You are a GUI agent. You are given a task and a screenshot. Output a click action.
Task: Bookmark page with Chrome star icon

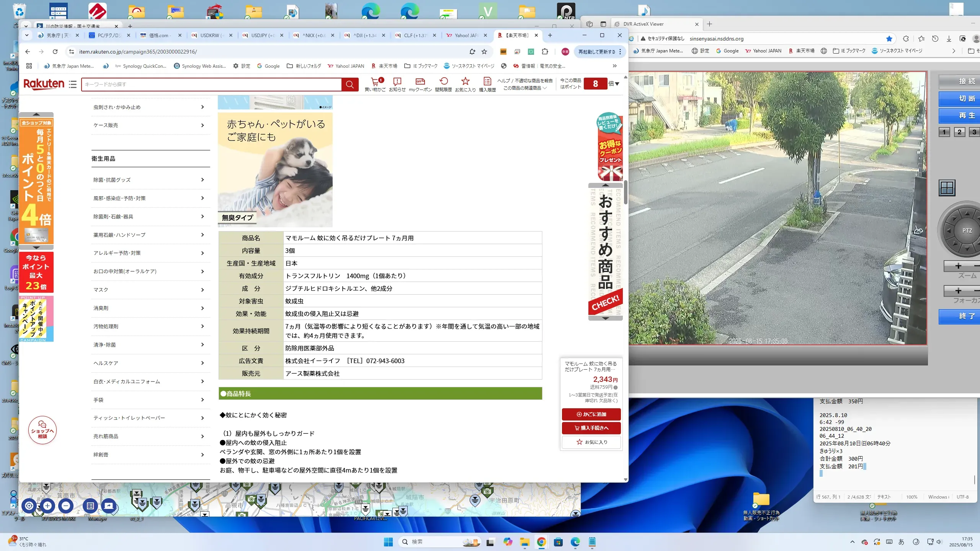click(484, 52)
